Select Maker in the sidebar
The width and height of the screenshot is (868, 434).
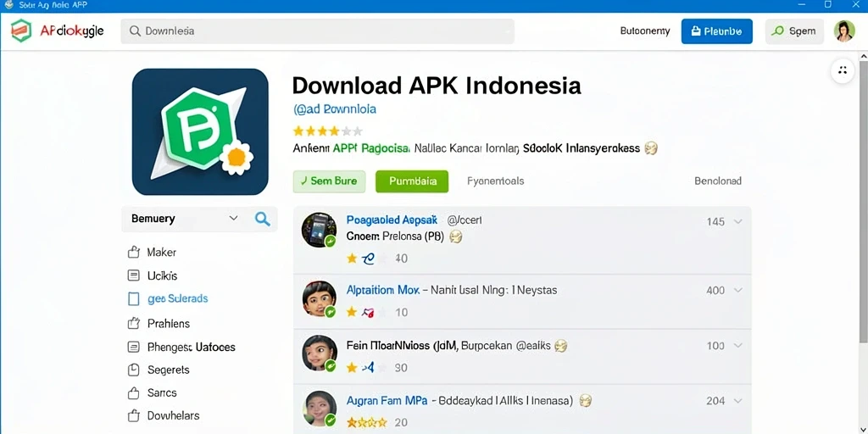(162, 253)
